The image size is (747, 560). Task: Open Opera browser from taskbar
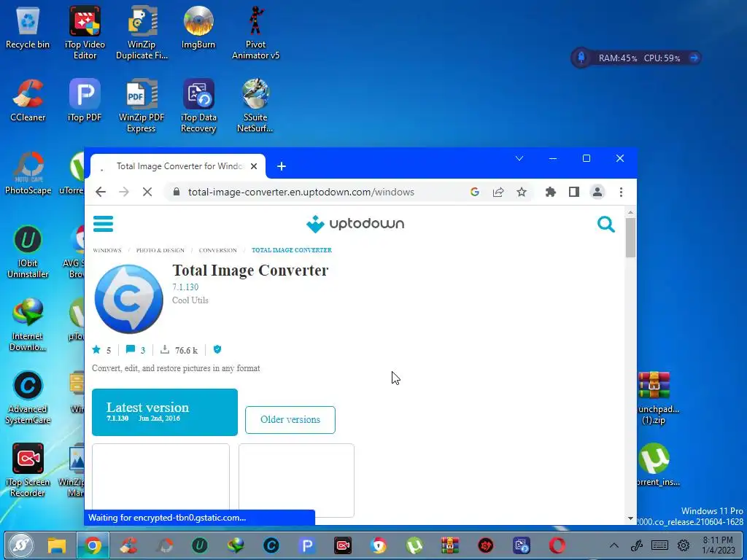pos(557,545)
